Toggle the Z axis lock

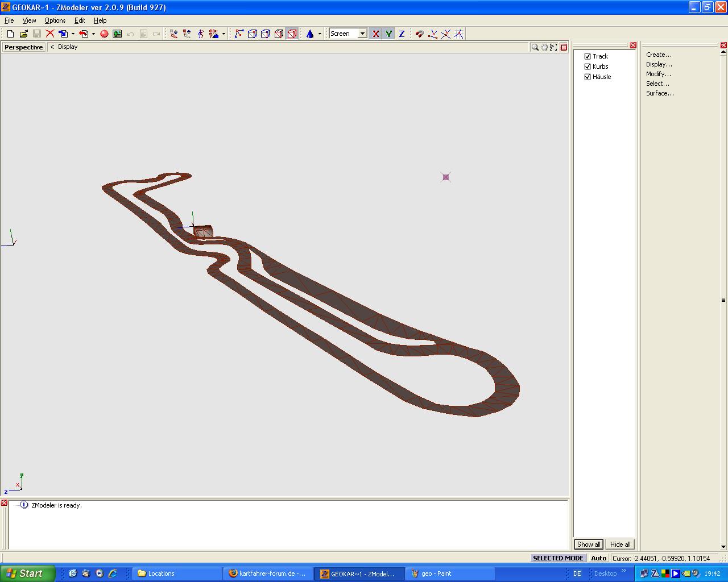tap(402, 34)
